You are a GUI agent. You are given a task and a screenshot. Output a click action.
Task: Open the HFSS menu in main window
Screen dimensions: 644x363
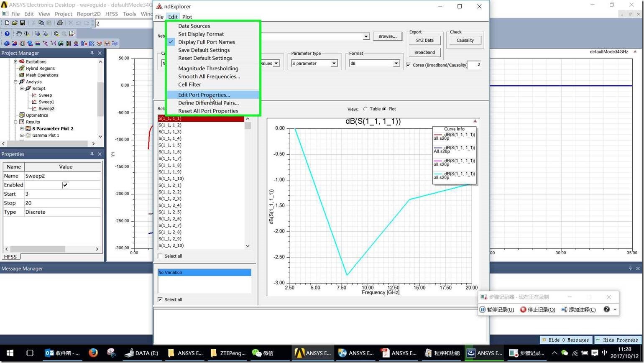click(x=112, y=14)
